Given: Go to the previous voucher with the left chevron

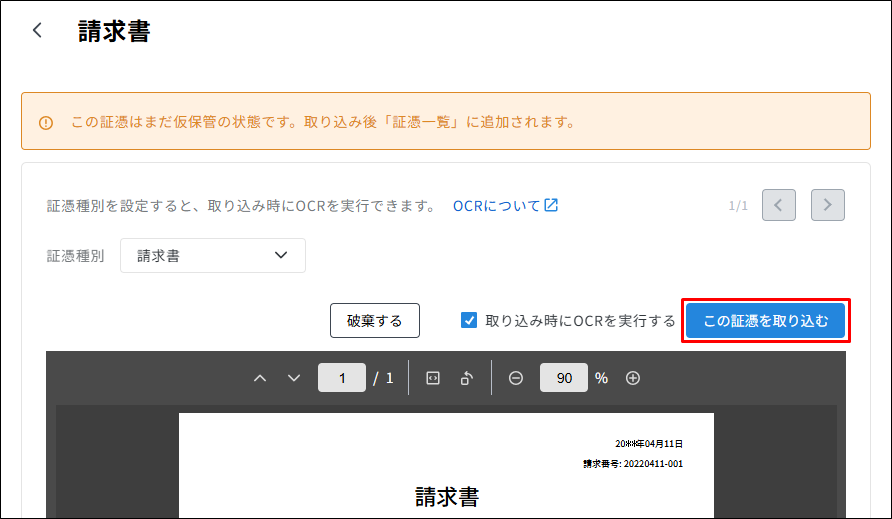Looking at the screenshot, I should [778, 205].
